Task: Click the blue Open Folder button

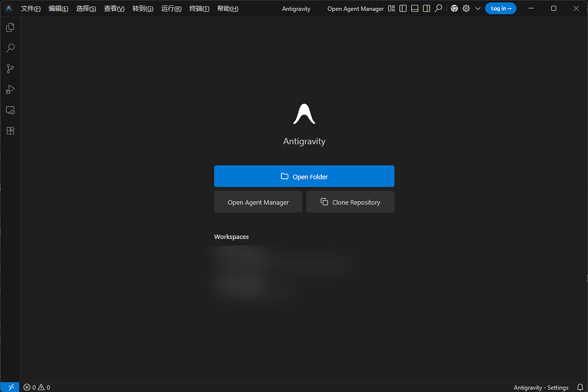Action: [x=304, y=176]
